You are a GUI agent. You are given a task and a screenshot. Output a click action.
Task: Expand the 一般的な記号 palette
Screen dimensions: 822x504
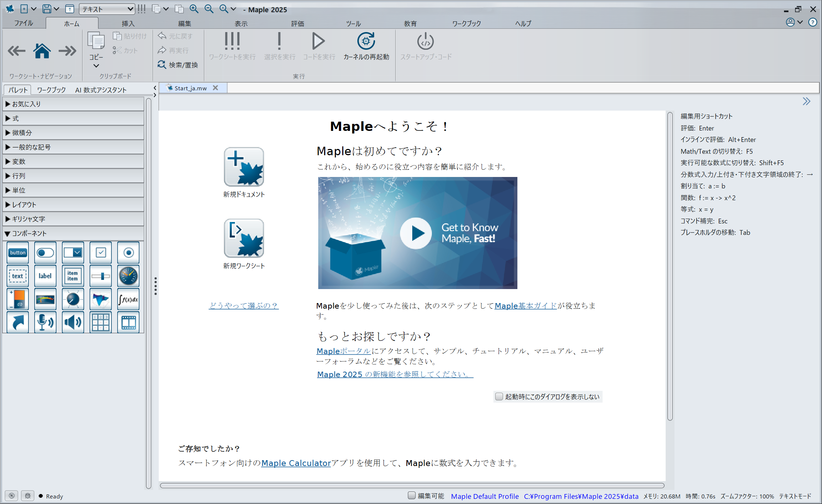pos(73,147)
